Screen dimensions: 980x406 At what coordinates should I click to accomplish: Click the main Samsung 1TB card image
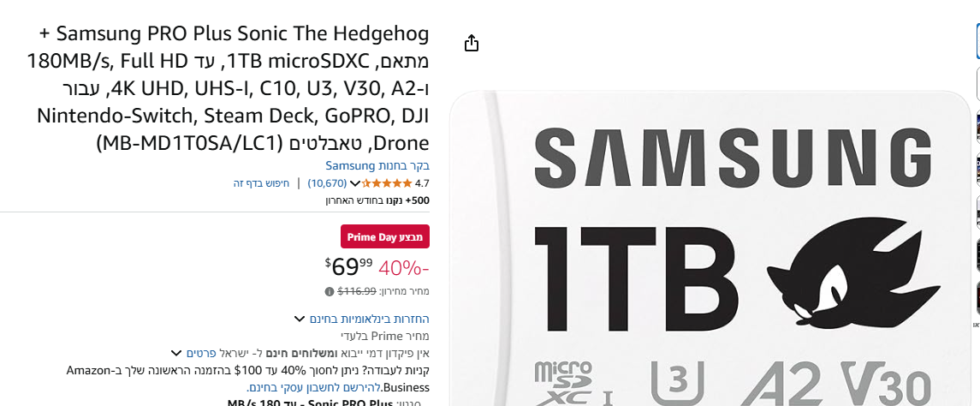pyautogui.click(x=709, y=248)
